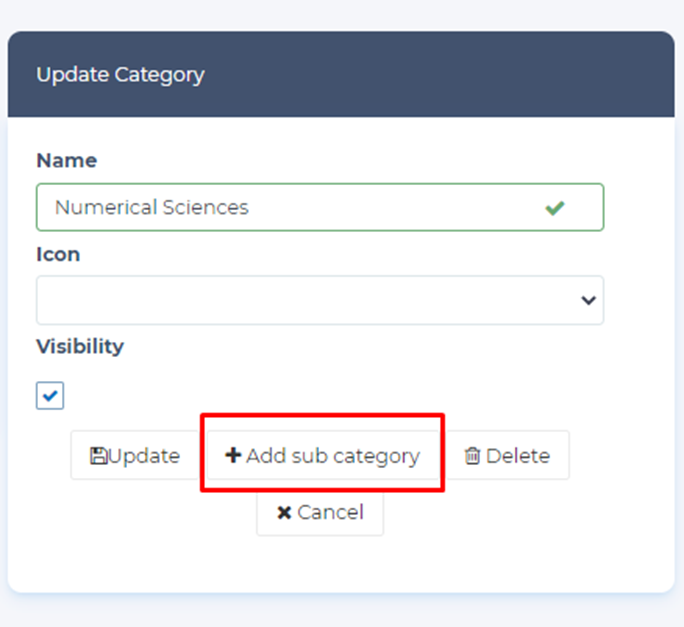Click the floppy disk icon on Update
The height and width of the screenshot is (627, 684).
click(99, 456)
